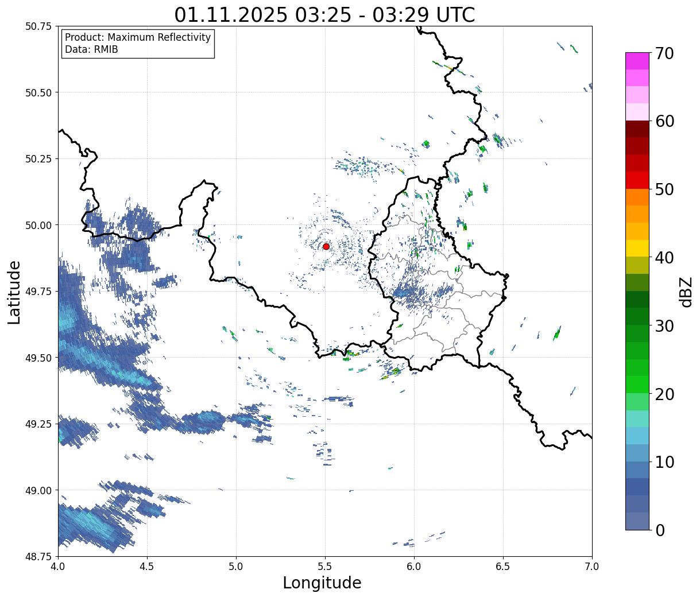The image size is (700, 597).
Task: Click the 7.0 longitude tick label
Action: (x=592, y=566)
